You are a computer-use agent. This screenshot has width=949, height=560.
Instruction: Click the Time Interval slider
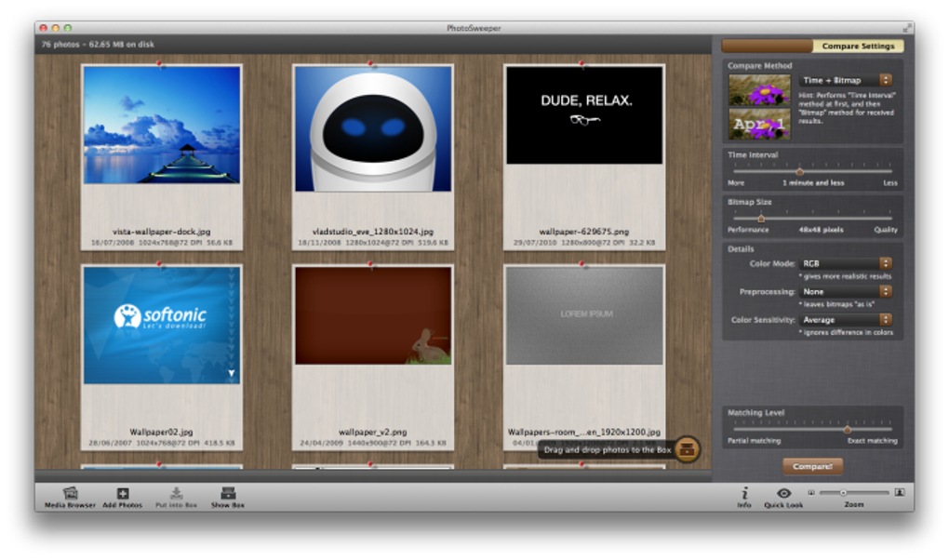(812, 171)
